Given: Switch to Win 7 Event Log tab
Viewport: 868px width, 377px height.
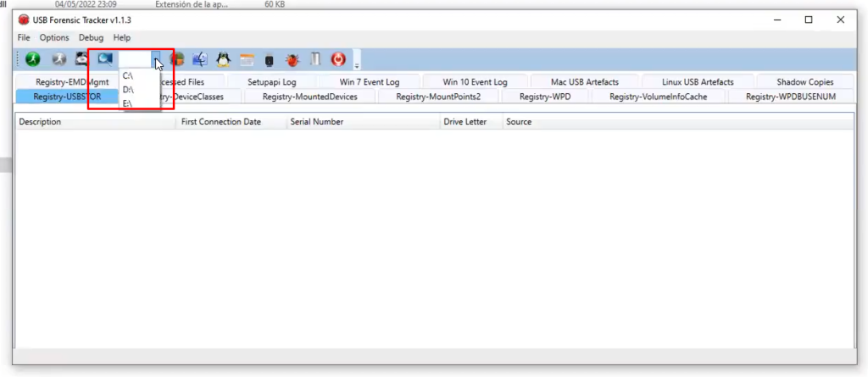Looking at the screenshot, I should pos(370,82).
